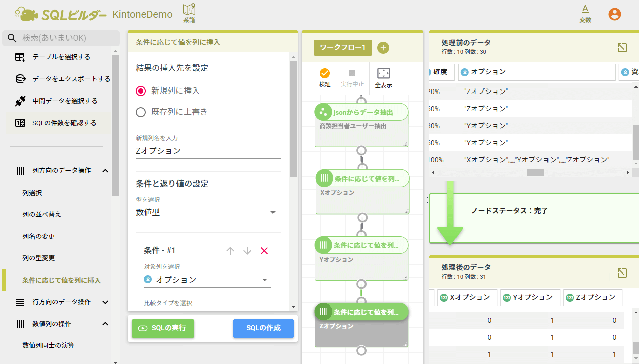
Task: Select 既存列に上書き radio option
Action: click(141, 112)
